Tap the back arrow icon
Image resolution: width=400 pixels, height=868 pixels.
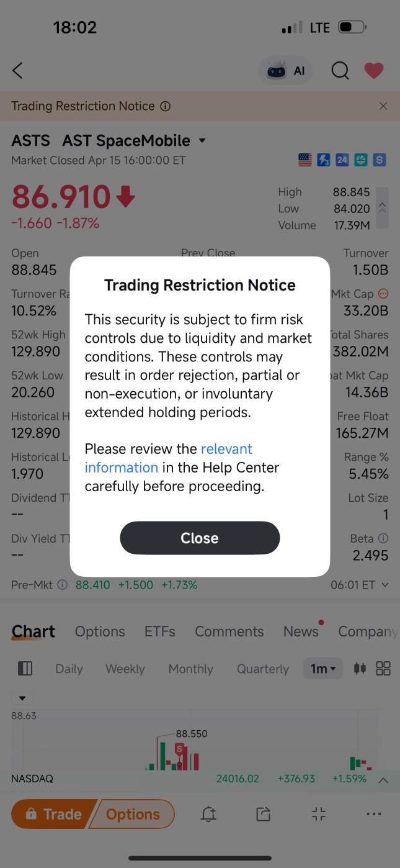[x=17, y=71]
